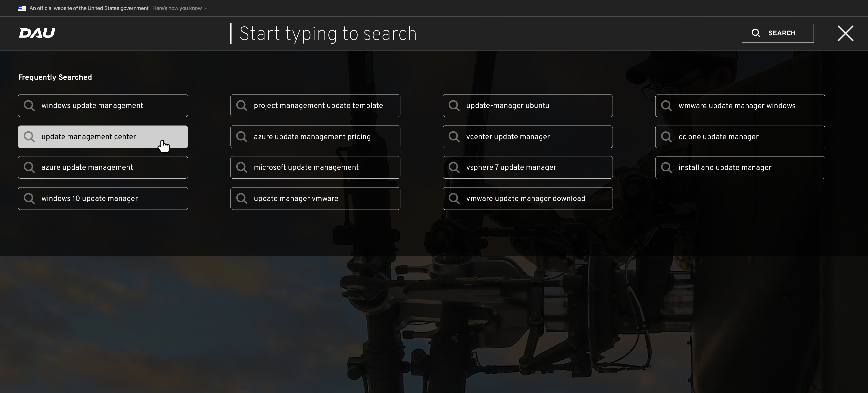Click magnifier icon beside 'wmware update manager windows'
Viewport: 868px width, 393px height.
pos(666,106)
